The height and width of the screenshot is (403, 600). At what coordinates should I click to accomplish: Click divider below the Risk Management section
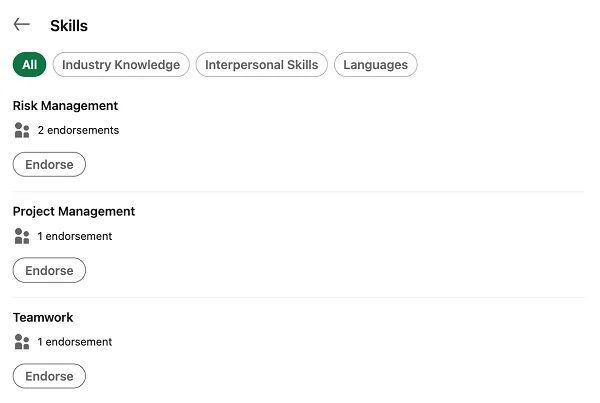[298, 191]
